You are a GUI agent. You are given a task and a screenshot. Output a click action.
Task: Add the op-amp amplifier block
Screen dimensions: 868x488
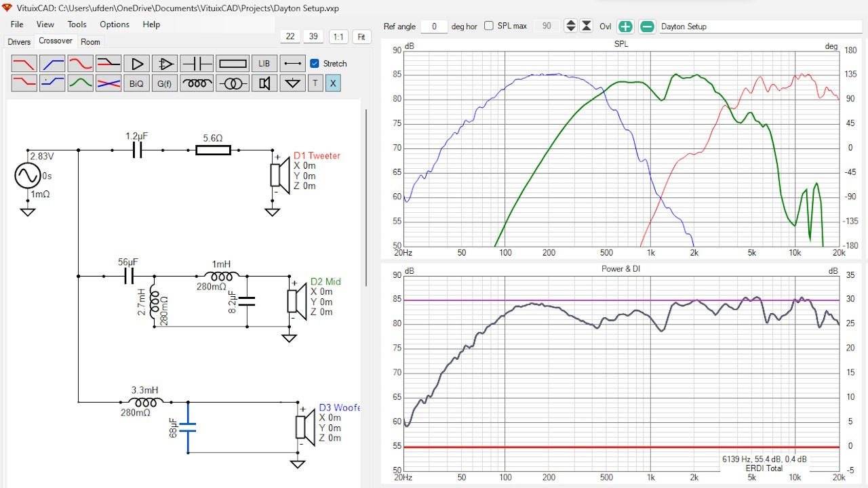165,64
